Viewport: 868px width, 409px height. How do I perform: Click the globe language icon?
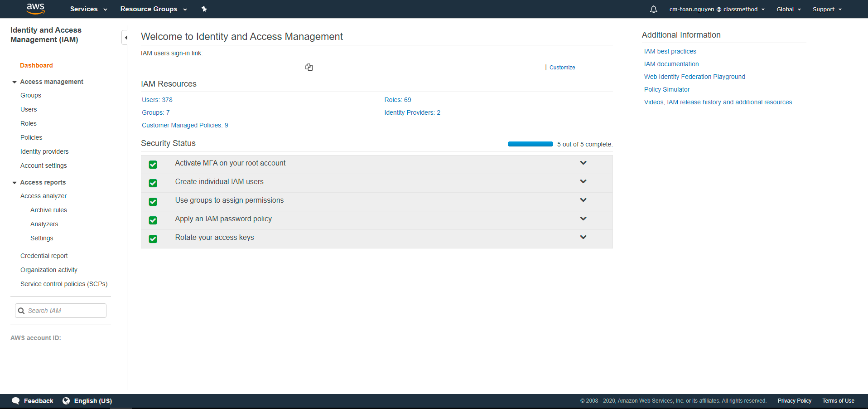66,401
